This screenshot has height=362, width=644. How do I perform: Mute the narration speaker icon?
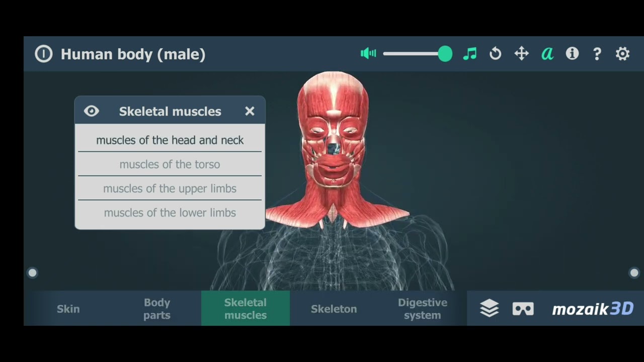click(x=368, y=53)
